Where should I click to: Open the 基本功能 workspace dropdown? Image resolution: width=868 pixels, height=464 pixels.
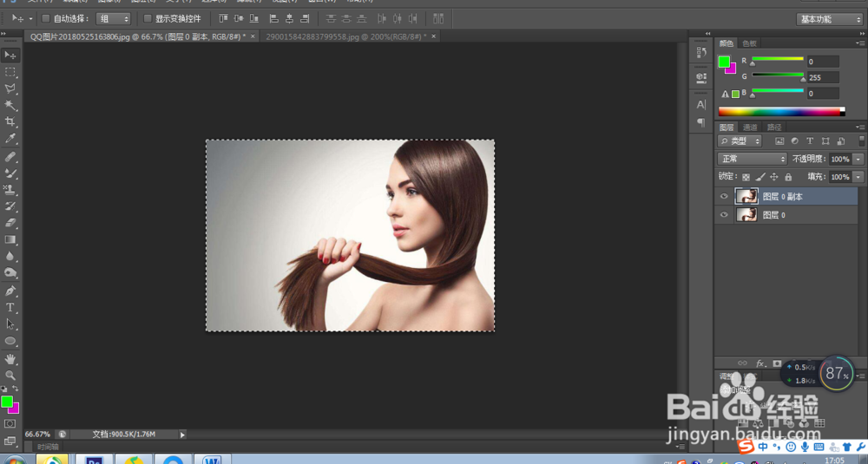pyautogui.click(x=830, y=19)
